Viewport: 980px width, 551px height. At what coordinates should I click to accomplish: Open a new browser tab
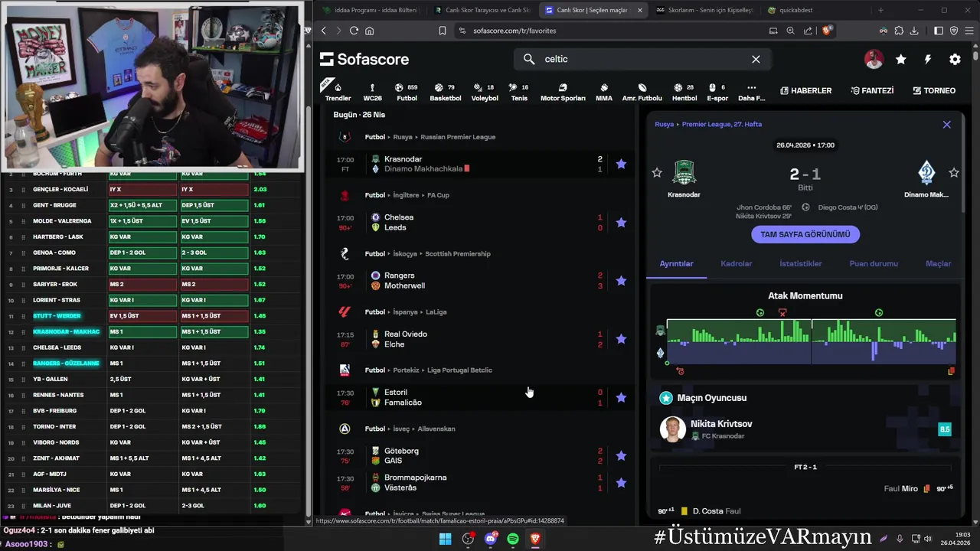pyautogui.click(x=880, y=10)
